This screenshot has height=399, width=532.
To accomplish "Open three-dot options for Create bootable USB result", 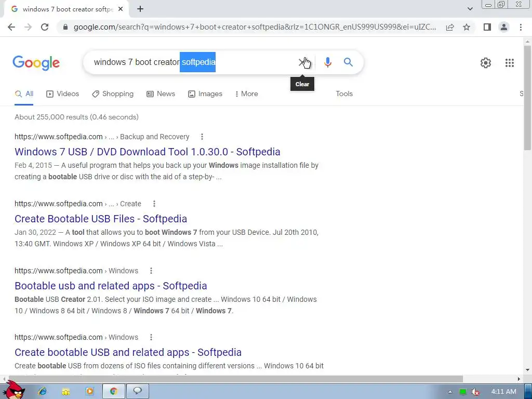I will point(151,337).
